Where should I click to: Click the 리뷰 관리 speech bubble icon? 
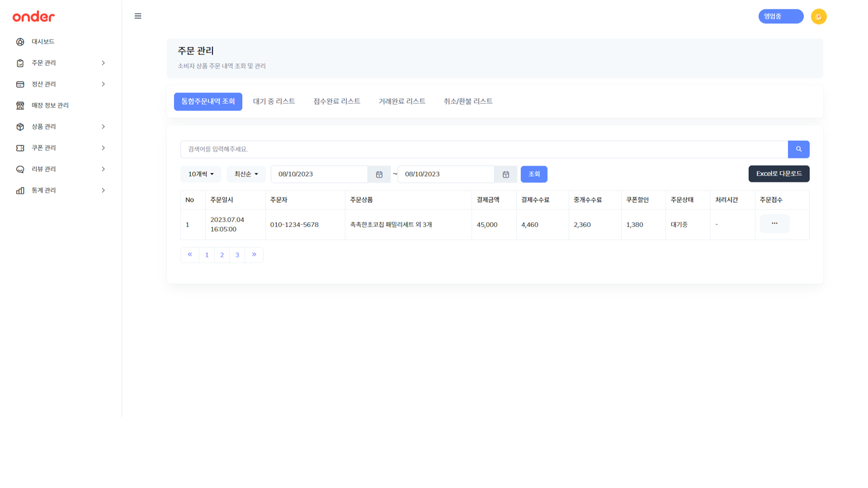(20, 169)
